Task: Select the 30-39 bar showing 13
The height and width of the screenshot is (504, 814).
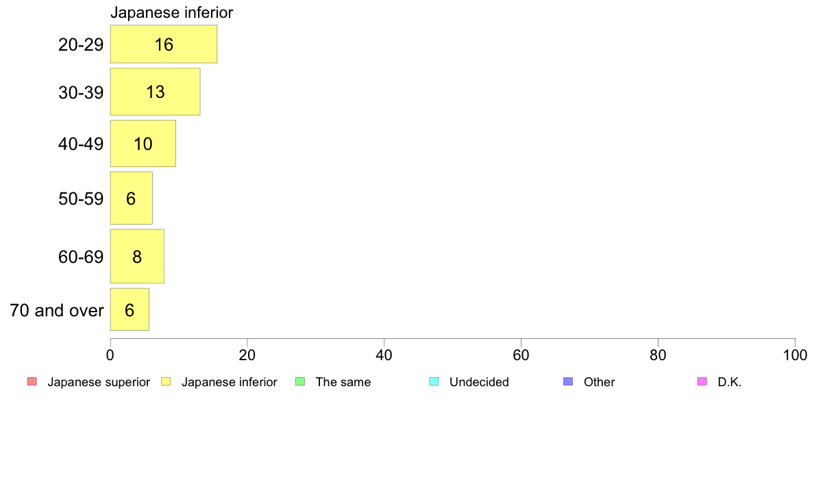Action: (x=155, y=92)
